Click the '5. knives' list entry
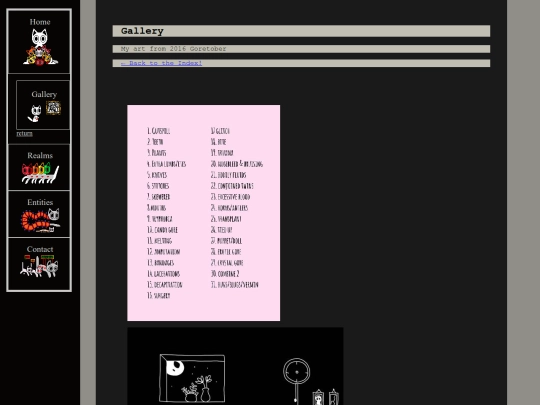The width and height of the screenshot is (540, 405). 157,175
